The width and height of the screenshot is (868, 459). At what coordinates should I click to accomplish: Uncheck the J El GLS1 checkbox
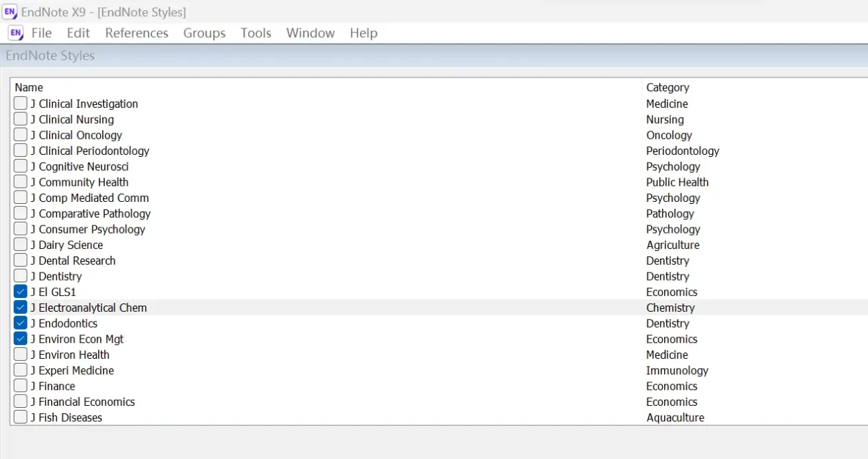[x=21, y=292]
